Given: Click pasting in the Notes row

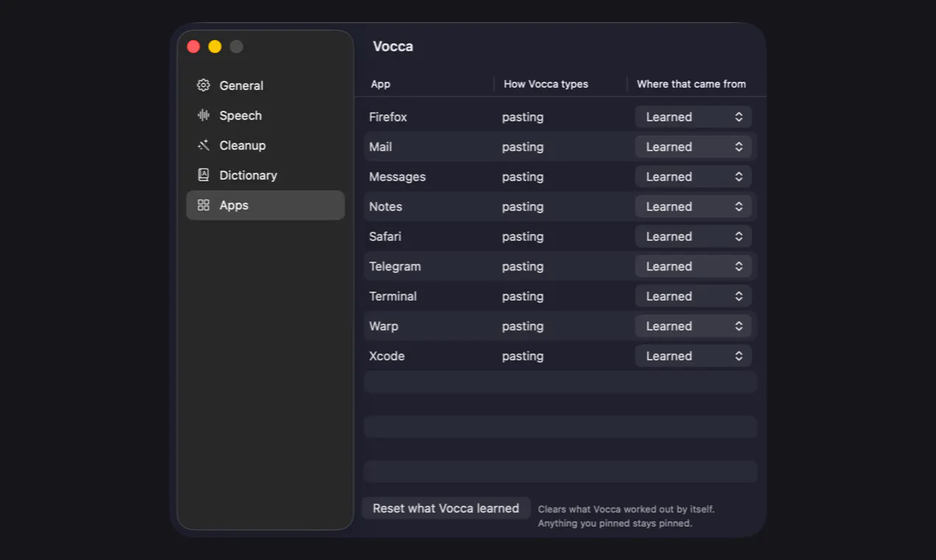Looking at the screenshot, I should 523,206.
